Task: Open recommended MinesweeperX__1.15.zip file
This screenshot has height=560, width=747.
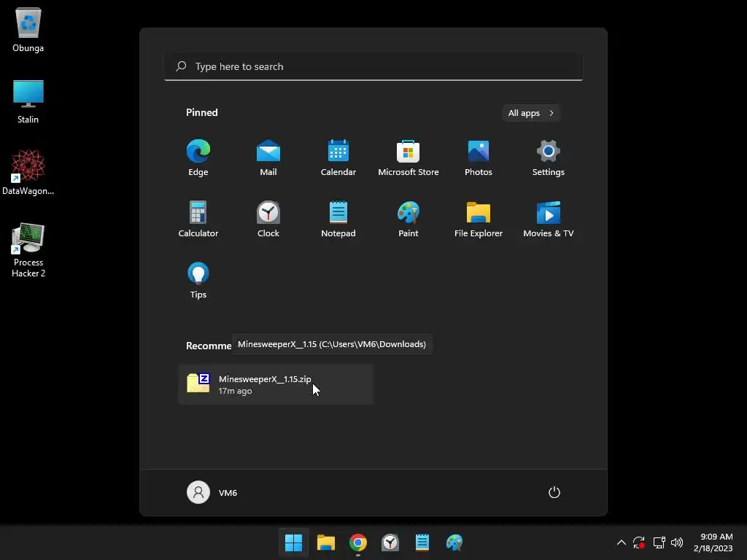Action: click(x=276, y=385)
